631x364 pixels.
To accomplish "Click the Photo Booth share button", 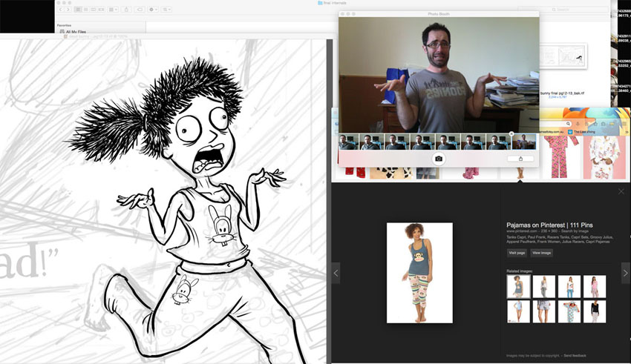I will coord(520,159).
